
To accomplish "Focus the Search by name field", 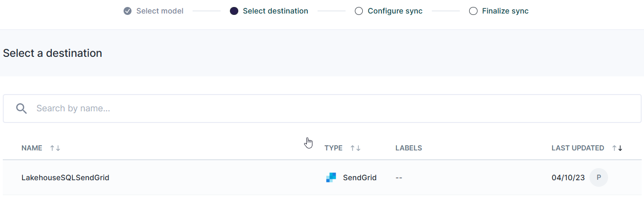I will [326, 109].
